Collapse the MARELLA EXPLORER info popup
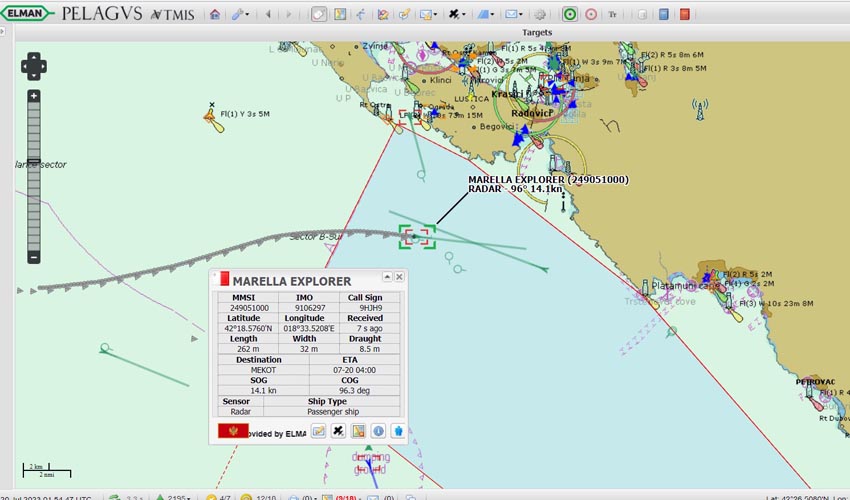Viewport: 850px width, 500px height. (386, 277)
